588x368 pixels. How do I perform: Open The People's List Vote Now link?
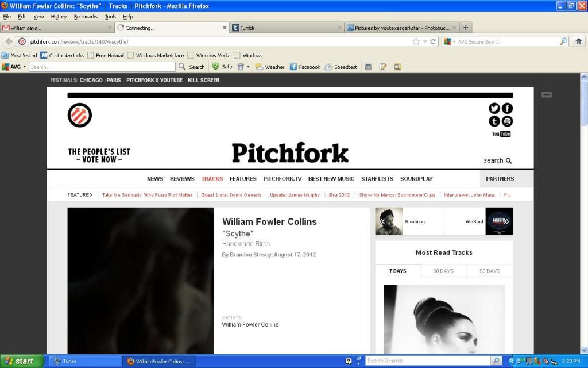(99, 155)
